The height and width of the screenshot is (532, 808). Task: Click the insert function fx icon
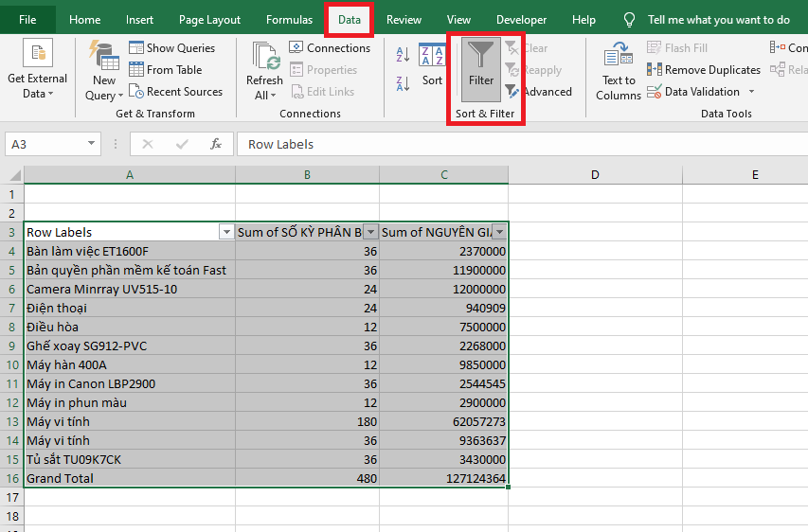click(x=216, y=144)
